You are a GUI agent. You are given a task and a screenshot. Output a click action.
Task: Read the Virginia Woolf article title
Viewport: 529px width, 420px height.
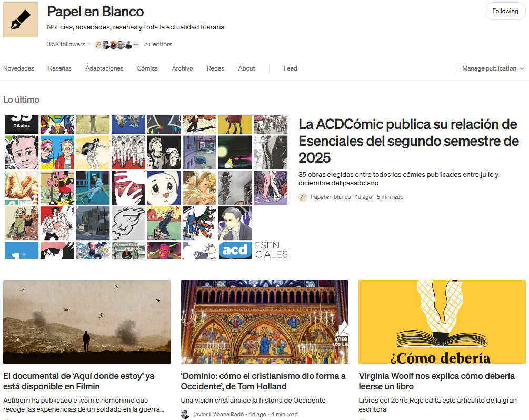tap(436, 381)
